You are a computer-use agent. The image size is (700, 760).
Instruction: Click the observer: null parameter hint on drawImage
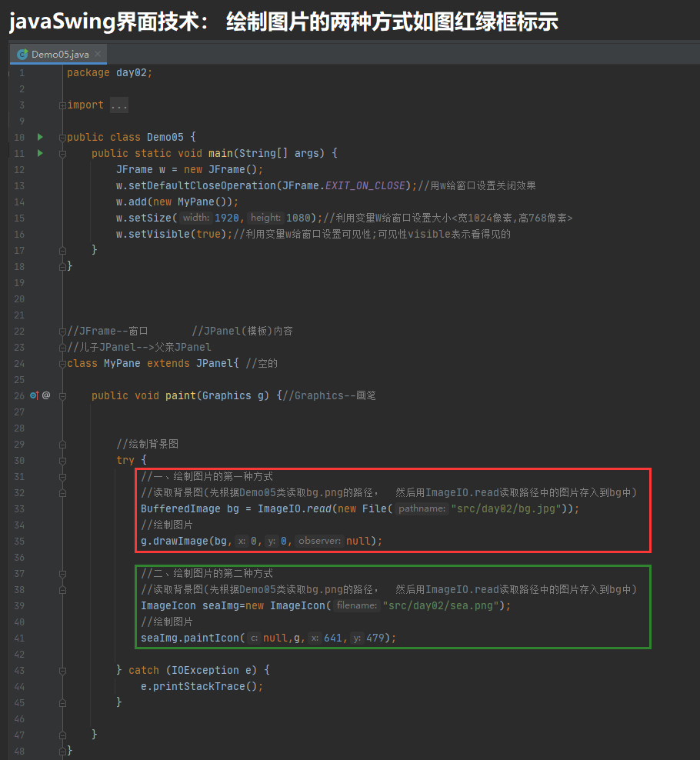[x=319, y=540]
